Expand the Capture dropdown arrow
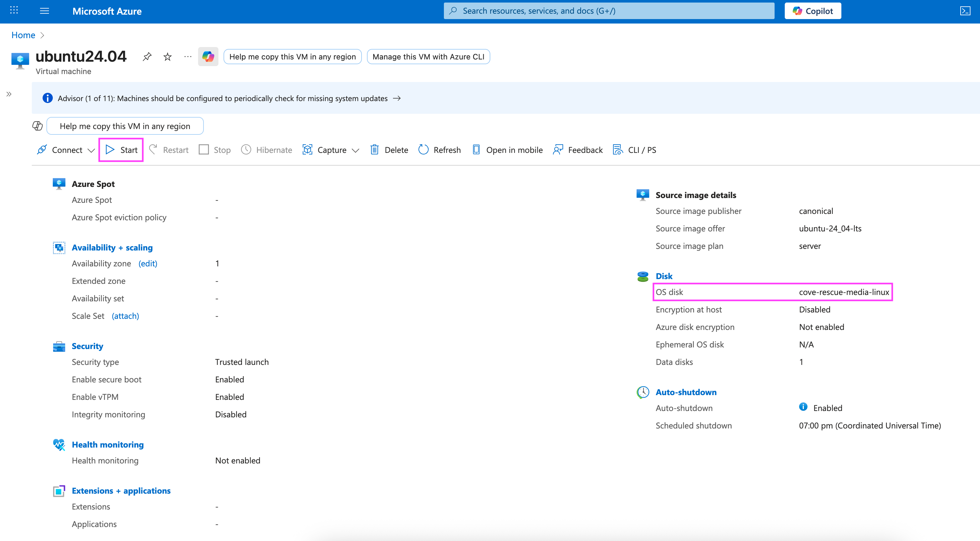The width and height of the screenshot is (980, 541). pos(355,150)
